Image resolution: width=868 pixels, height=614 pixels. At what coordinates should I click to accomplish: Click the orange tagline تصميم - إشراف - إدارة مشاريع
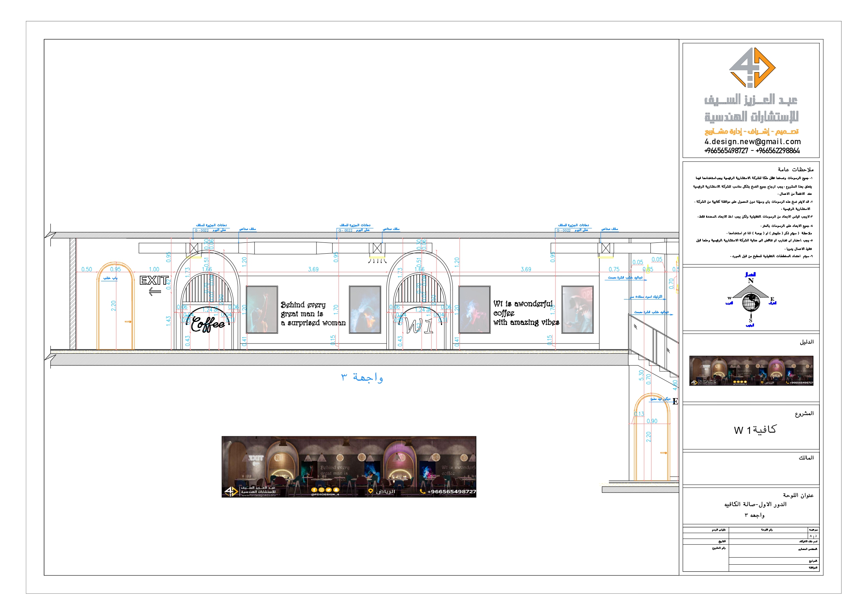[752, 131]
